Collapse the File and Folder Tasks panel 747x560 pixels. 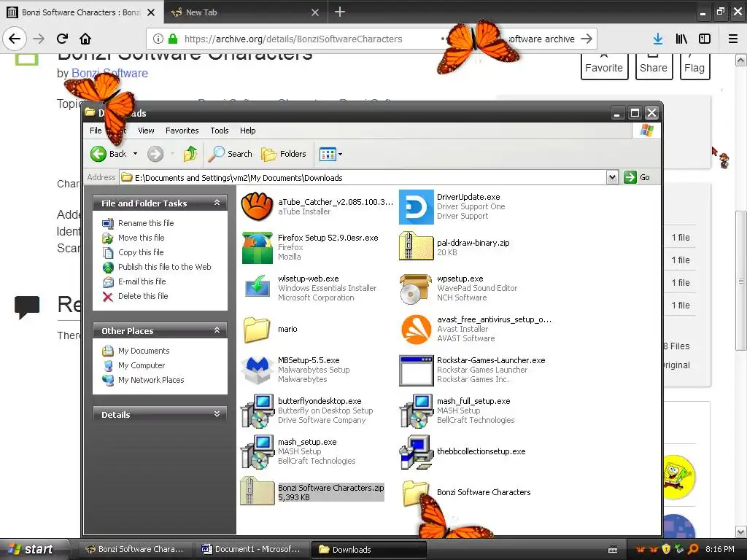tap(217, 203)
